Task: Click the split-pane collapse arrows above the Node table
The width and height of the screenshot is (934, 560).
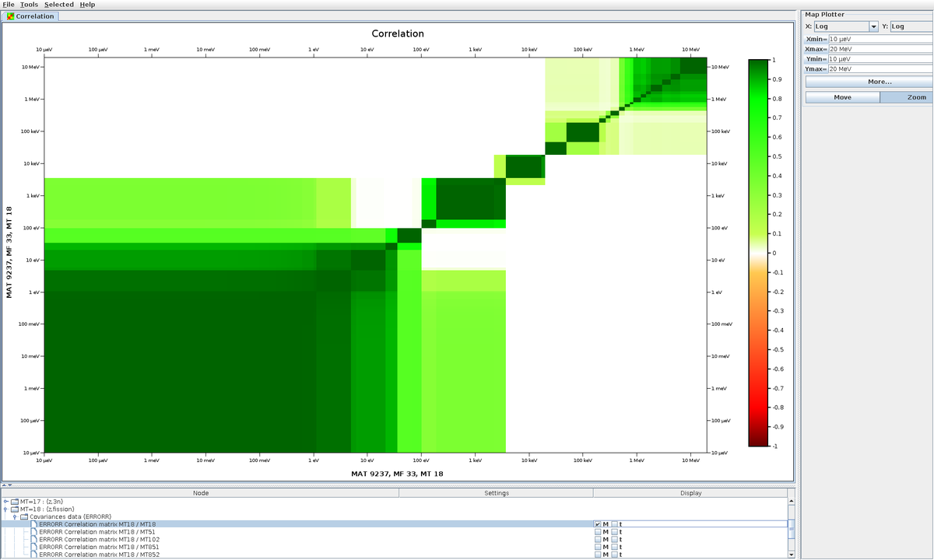Action: 7,485
